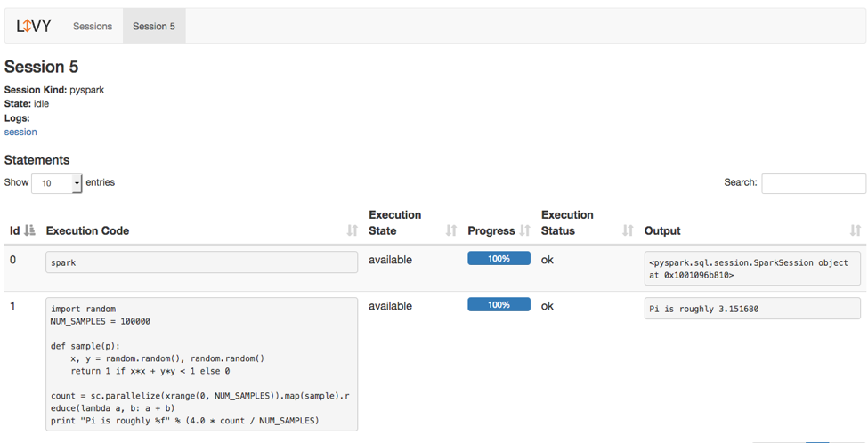Open the Show entries count dropdown
The height and width of the screenshot is (443, 868).
[x=57, y=183]
